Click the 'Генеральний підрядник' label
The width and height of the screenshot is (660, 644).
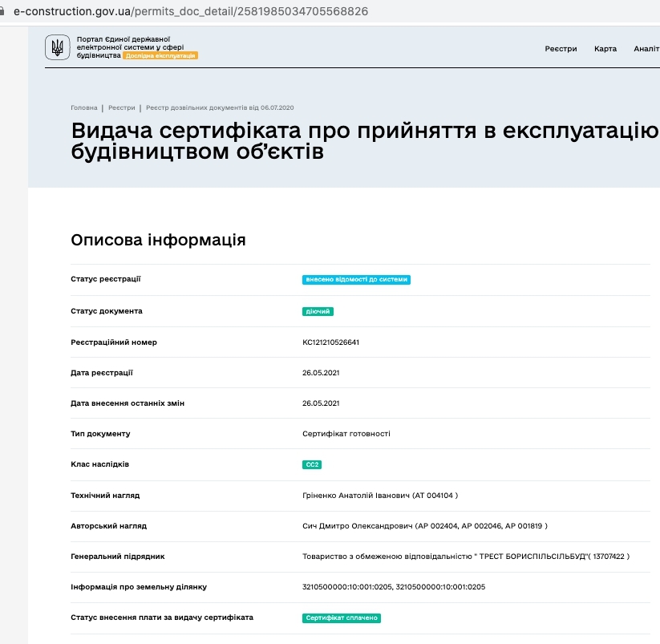pyautogui.click(x=118, y=557)
